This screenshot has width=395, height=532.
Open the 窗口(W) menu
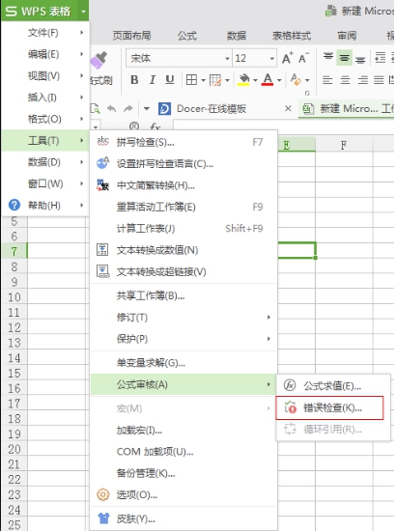coord(45,183)
